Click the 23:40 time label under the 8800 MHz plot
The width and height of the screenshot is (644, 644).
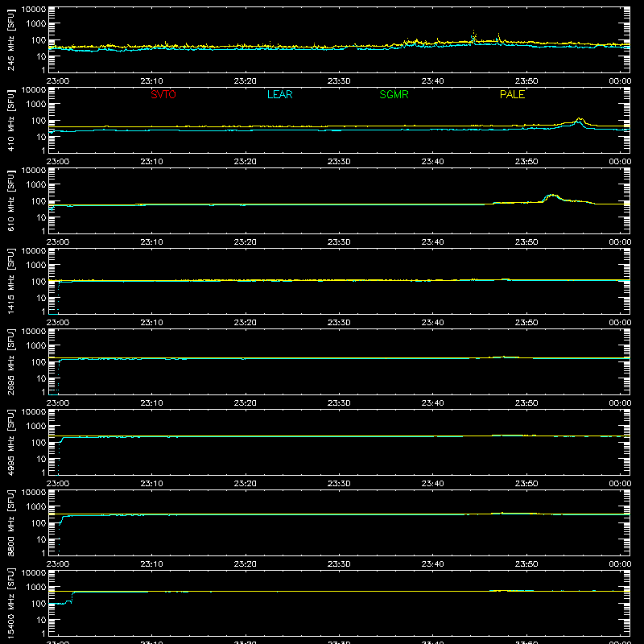click(432, 564)
